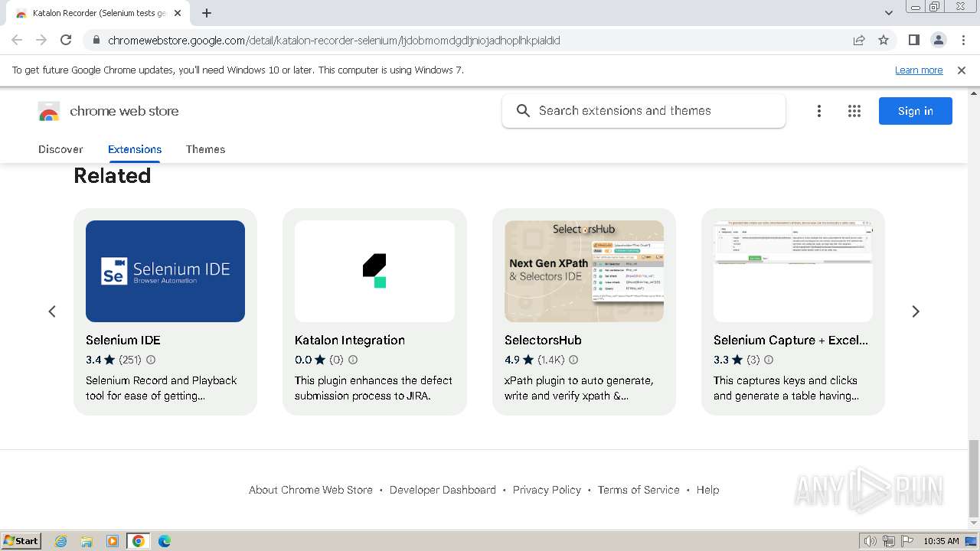Open the Windows Start menu
The width and height of the screenshot is (980, 551).
21,541
